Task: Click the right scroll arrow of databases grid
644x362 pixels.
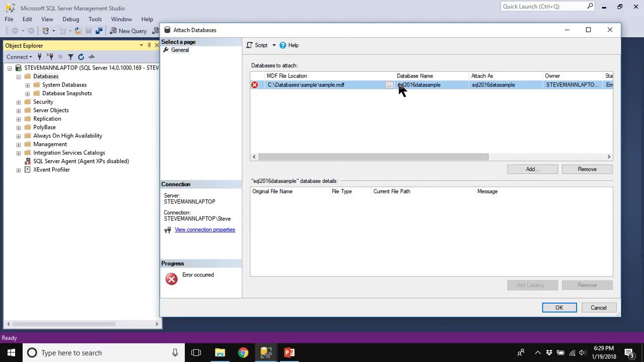Action: click(x=609, y=157)
